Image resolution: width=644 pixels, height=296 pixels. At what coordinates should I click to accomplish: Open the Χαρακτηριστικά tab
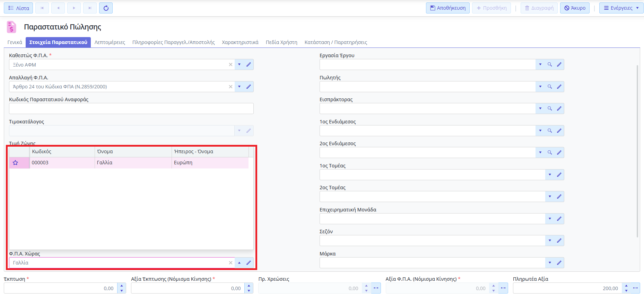click(240, 42)
